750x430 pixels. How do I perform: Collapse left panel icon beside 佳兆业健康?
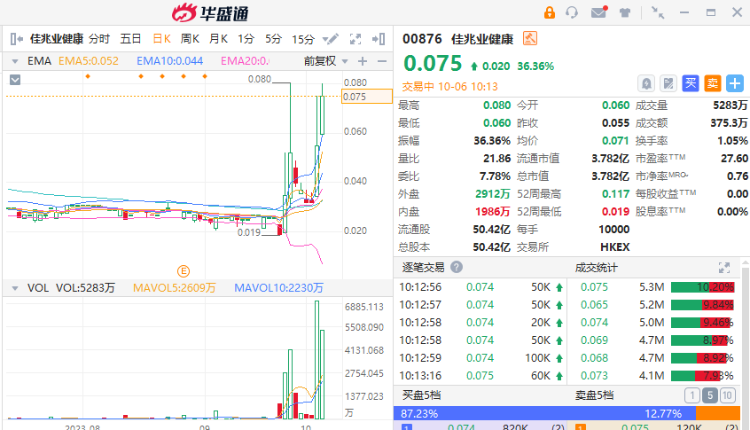click(x=16, y=39)
